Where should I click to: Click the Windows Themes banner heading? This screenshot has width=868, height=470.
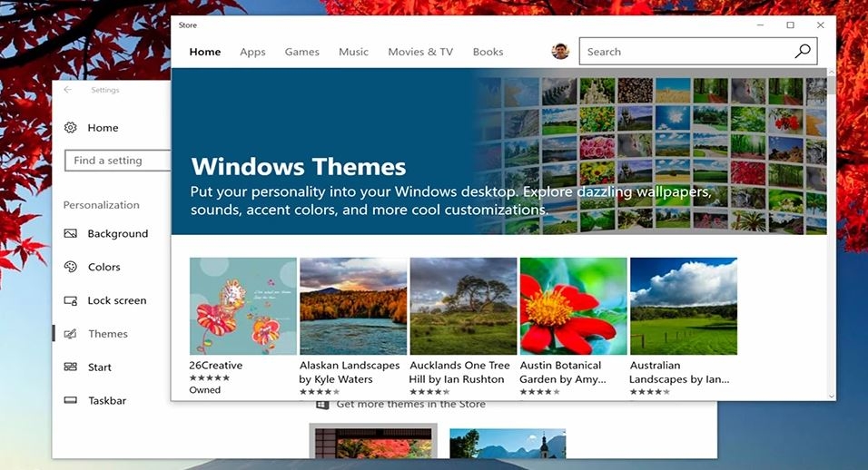pyautogui.click(x=299, y=166)
